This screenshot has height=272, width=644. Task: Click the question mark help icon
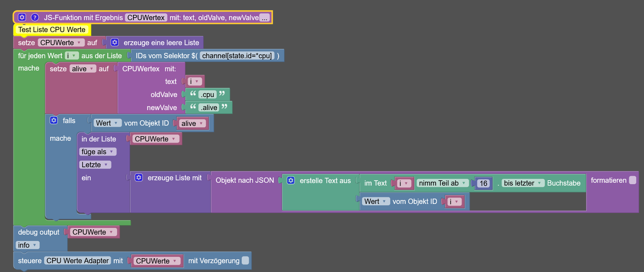click(35, 17)
